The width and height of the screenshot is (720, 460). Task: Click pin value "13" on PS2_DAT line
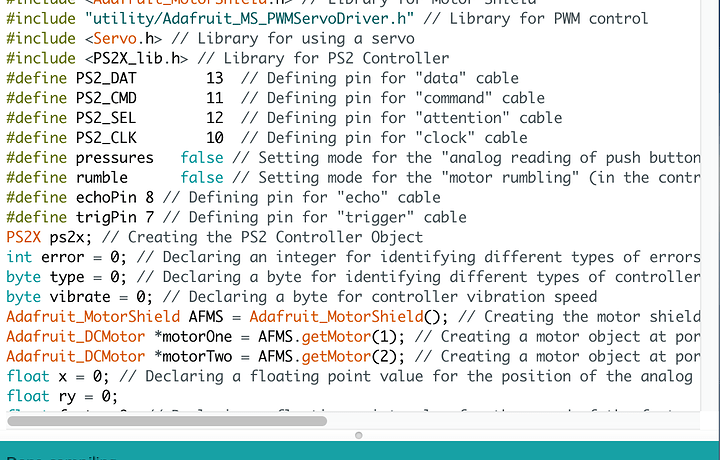tap(215, 79)
